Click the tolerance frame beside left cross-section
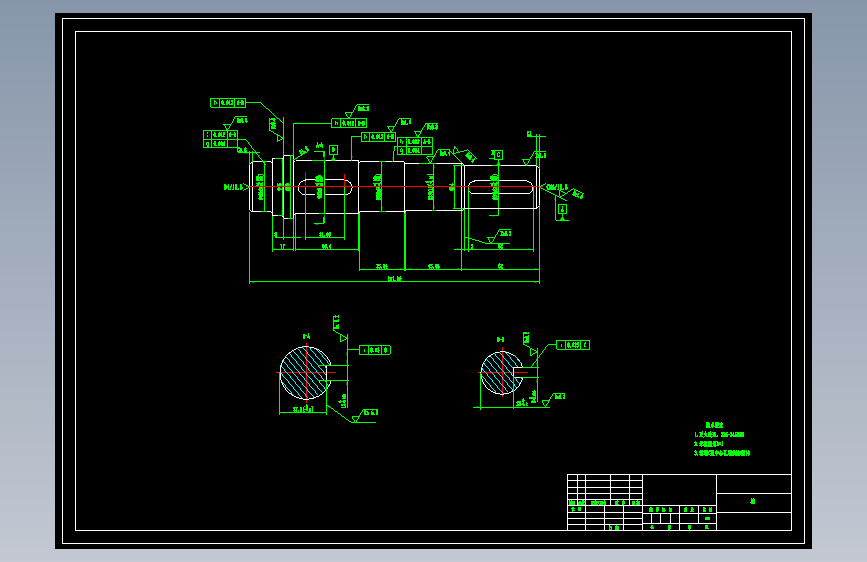Image resolution: width=867 pixels, height=562 pixels. [375, 350]
